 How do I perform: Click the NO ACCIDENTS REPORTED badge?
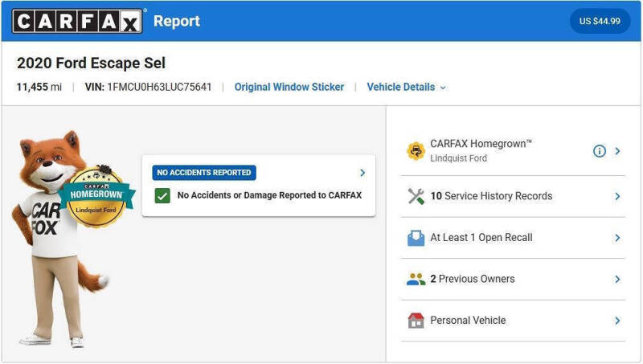[x=204, y=173]
